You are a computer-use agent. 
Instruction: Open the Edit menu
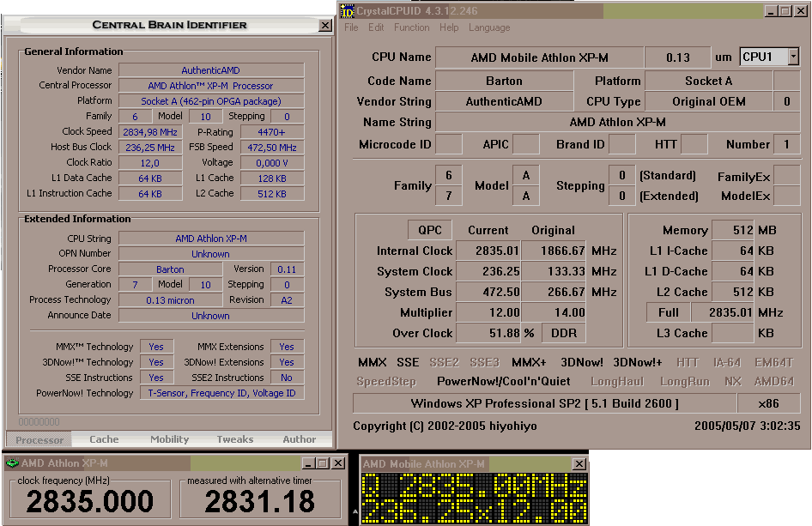point(376,27)
